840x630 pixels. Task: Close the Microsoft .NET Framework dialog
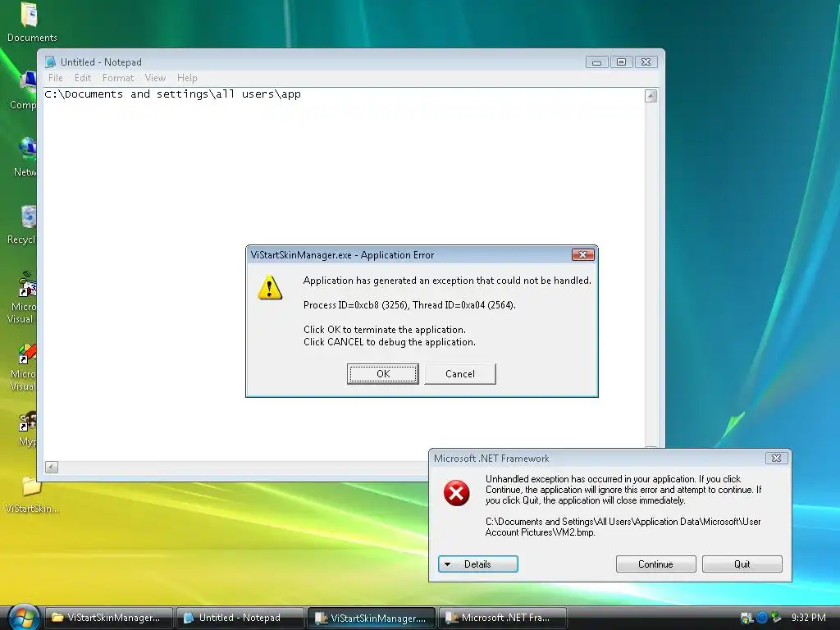(776, 458)
